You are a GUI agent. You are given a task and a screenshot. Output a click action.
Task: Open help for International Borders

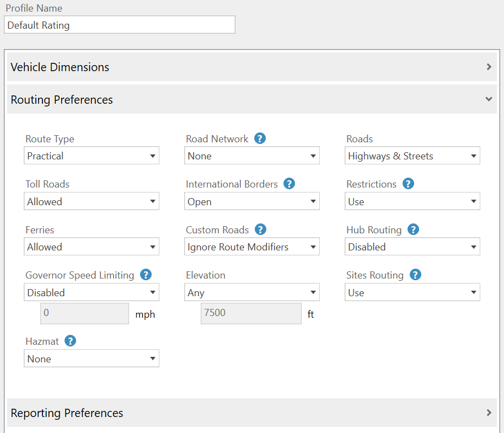pyautogui.click(x=289, y=184)
